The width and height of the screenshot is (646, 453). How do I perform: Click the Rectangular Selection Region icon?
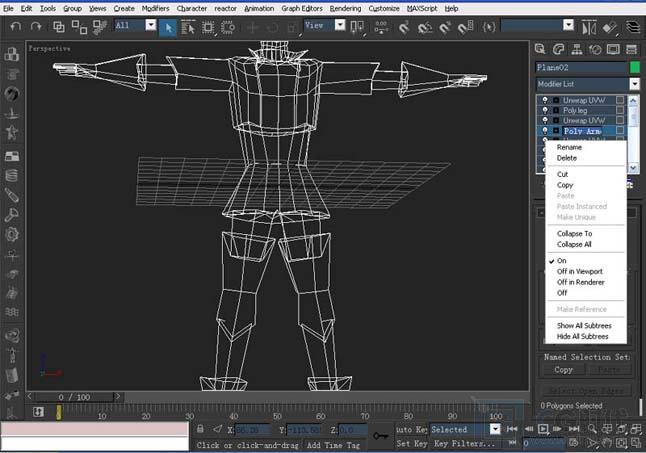click(208, 28)
